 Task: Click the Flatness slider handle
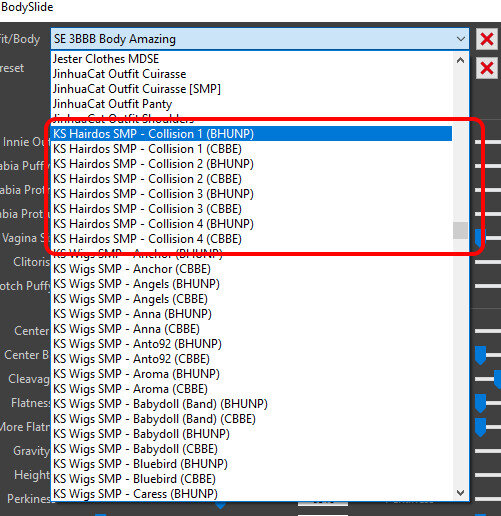coord(480,403)
